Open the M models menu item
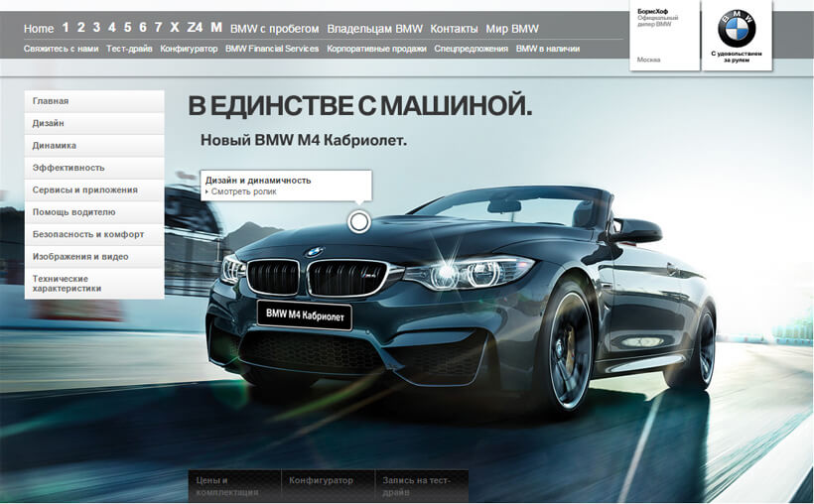 click(x=216, y=27)
